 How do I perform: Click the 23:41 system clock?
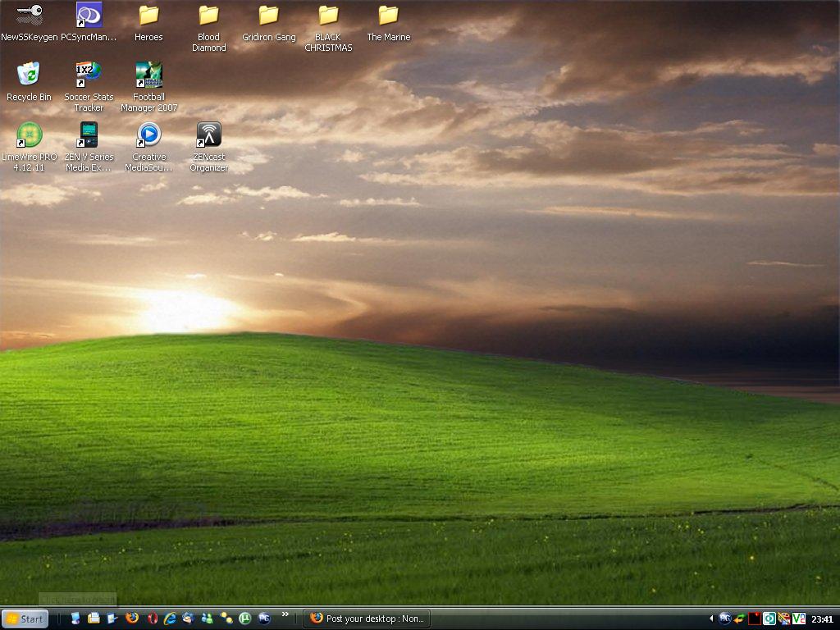(x=822, y=619)
